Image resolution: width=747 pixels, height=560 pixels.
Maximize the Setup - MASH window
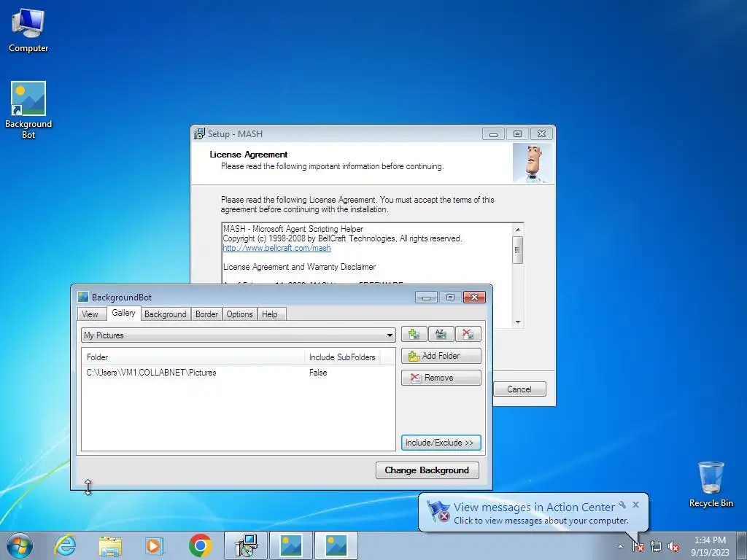[x=517, y=134]
